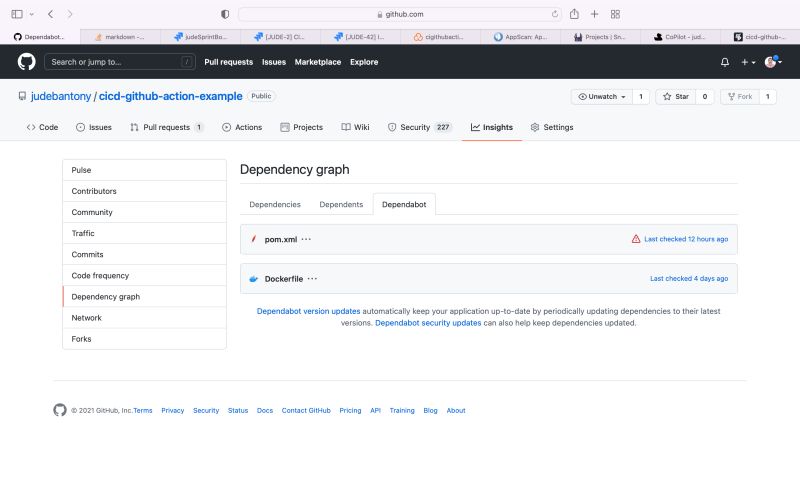Select Commits in Insights sidebar
This screenshot has width=800, height=500.
144,254
